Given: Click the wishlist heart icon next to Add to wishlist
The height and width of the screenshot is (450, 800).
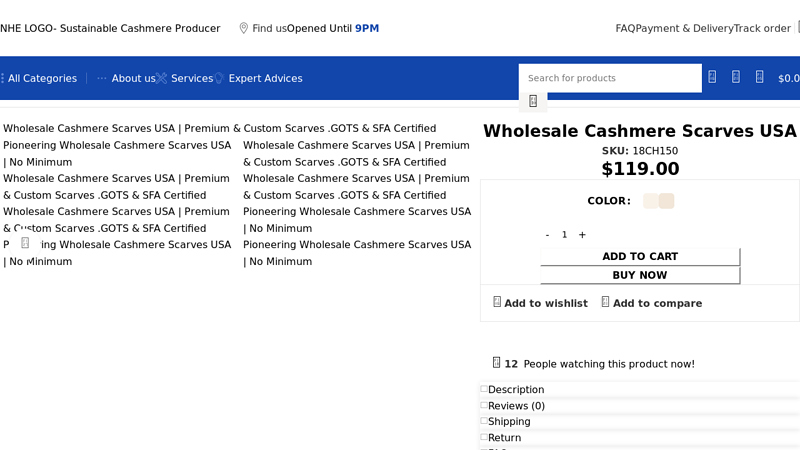Looking at the screenshot, I should [x=497, y=302].
